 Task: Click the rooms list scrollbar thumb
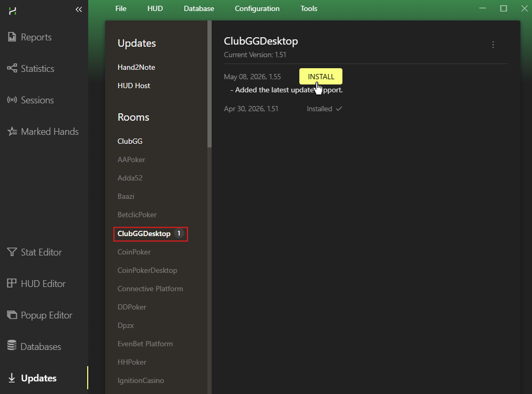(x=210, y=84)
